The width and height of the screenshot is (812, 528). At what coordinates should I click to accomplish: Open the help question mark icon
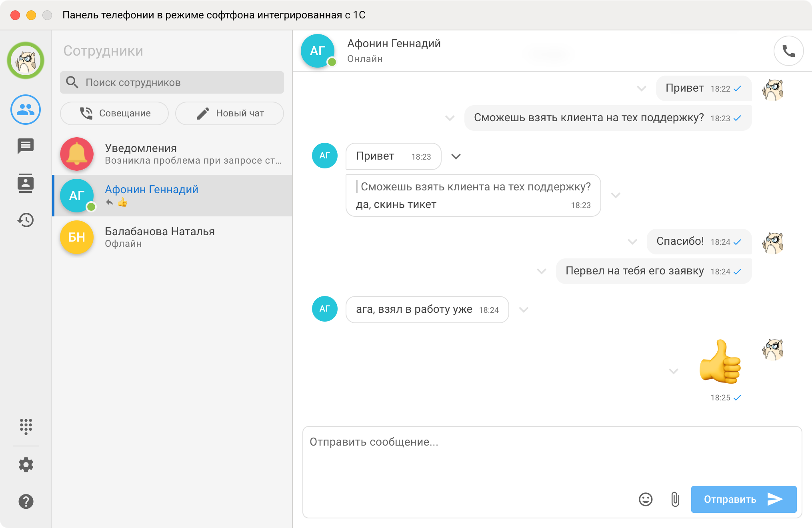(x=26, y=501)
